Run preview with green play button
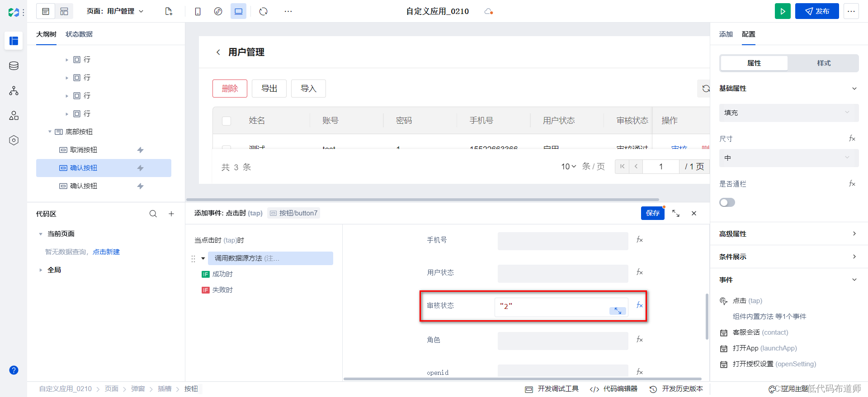The height and width of the screenshot is (397, 868). pos(783,11)
